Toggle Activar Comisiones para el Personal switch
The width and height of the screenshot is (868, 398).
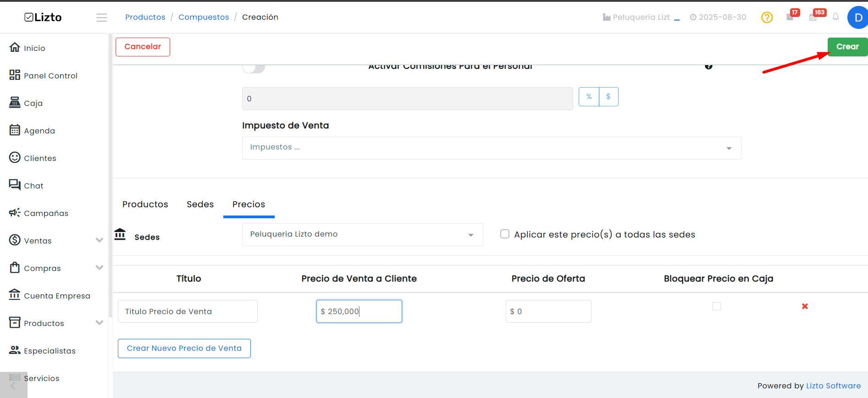click(254, 68)
